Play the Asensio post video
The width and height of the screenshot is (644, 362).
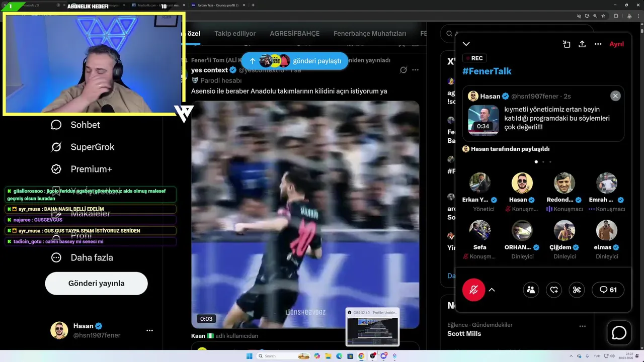click(x=305, y=215)
